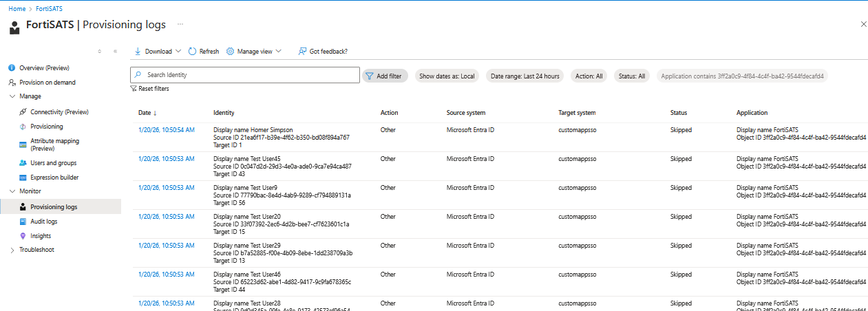Image resolution: width=868 pixels, height=311 pixels.
Task: Click customappsso in Test User29 row
Action: click(577, 245)
